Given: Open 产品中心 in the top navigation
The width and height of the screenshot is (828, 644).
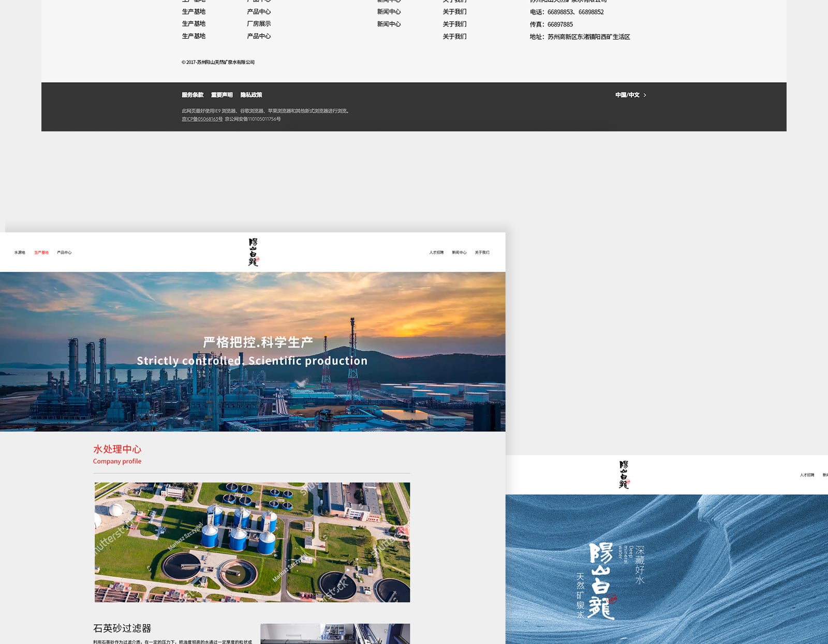Looking at the screenshot, I should 64,252.
